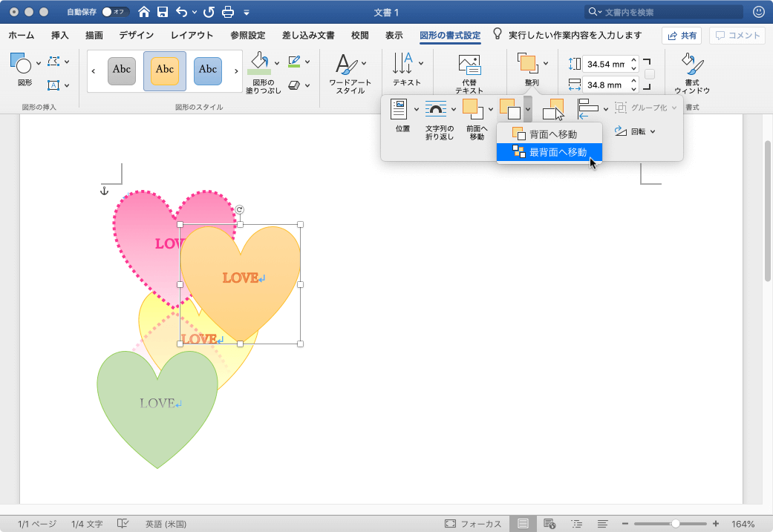This screenshot has height=532, width=773.
Task: Open the shape outline dropdown arrow
Action: pyautogui.click(x=307, y=62)
